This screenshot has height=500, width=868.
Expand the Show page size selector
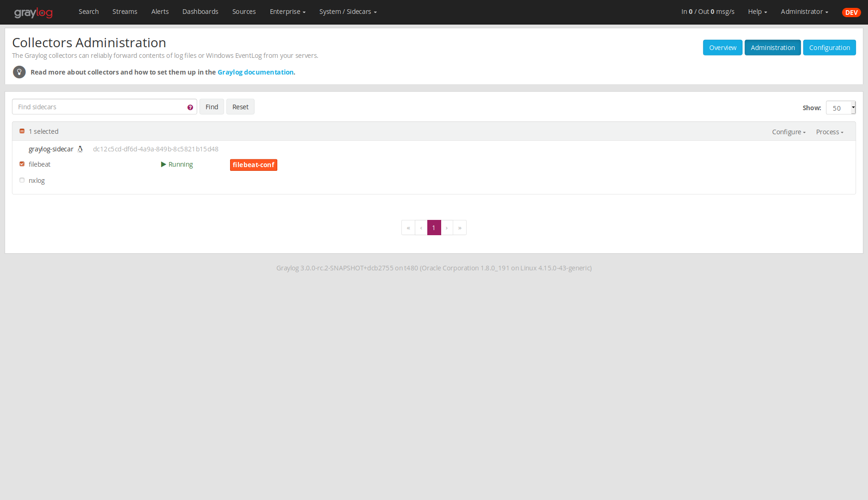click(x=840, y=108)
